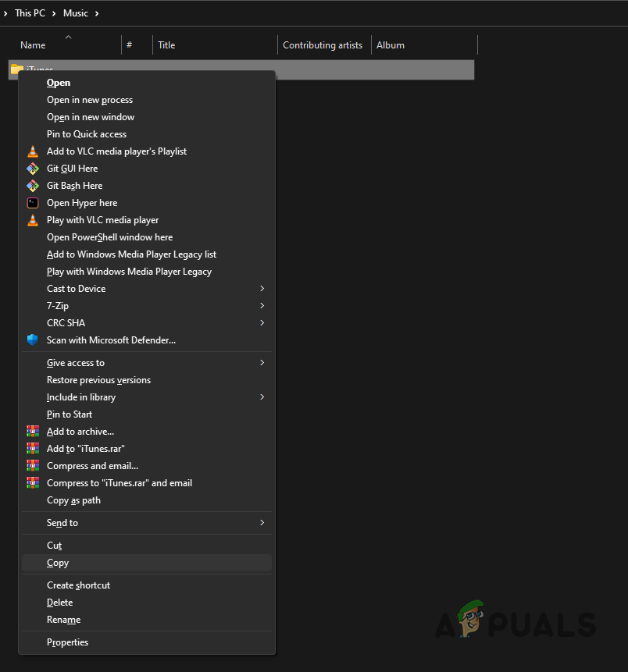Expand the CRC SHA submenu arrow

(262, 322)
